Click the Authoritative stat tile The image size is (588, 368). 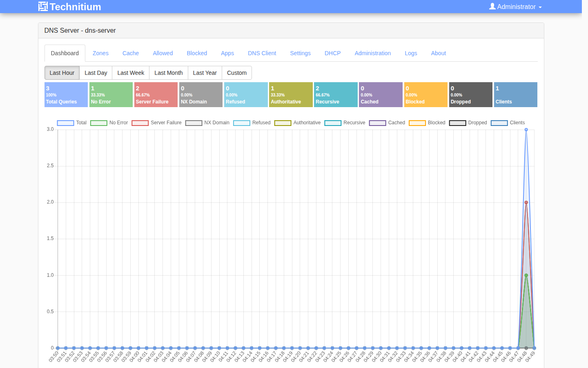[x=291, y=95]
